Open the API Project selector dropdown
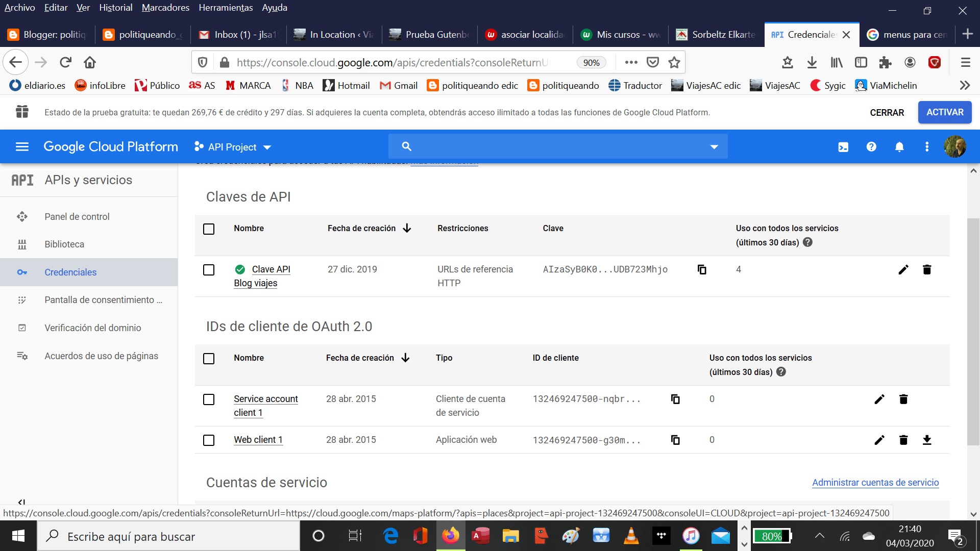The image size is (980, 551). pos(233,147)
